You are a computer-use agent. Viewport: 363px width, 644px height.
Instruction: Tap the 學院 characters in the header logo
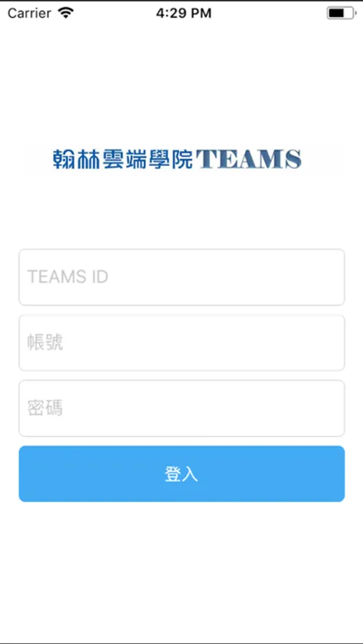coord(170,159)
